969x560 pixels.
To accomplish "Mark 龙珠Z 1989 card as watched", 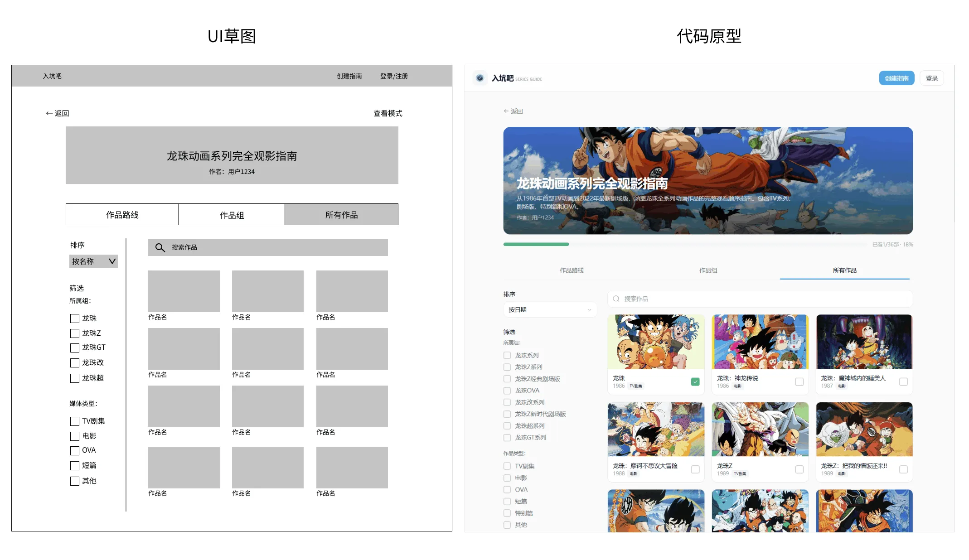I will (799, 469).
